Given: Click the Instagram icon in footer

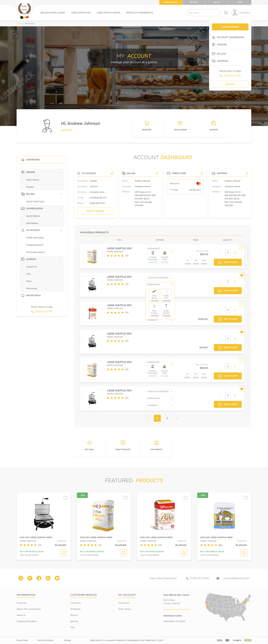Looking at the screenshot, I should pyautogui.click(x=21, y=578).
